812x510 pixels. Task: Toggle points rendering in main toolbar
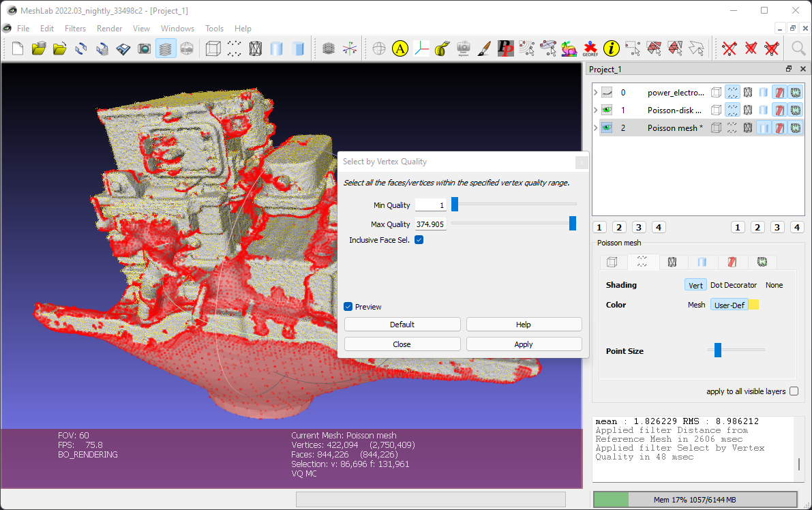click(x=234, y=48)
